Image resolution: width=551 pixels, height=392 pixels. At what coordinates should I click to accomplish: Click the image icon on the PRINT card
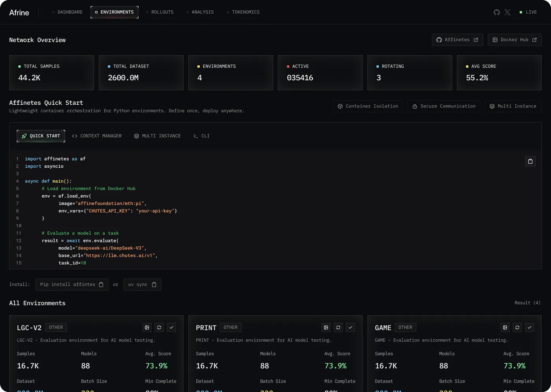(326, 327)
